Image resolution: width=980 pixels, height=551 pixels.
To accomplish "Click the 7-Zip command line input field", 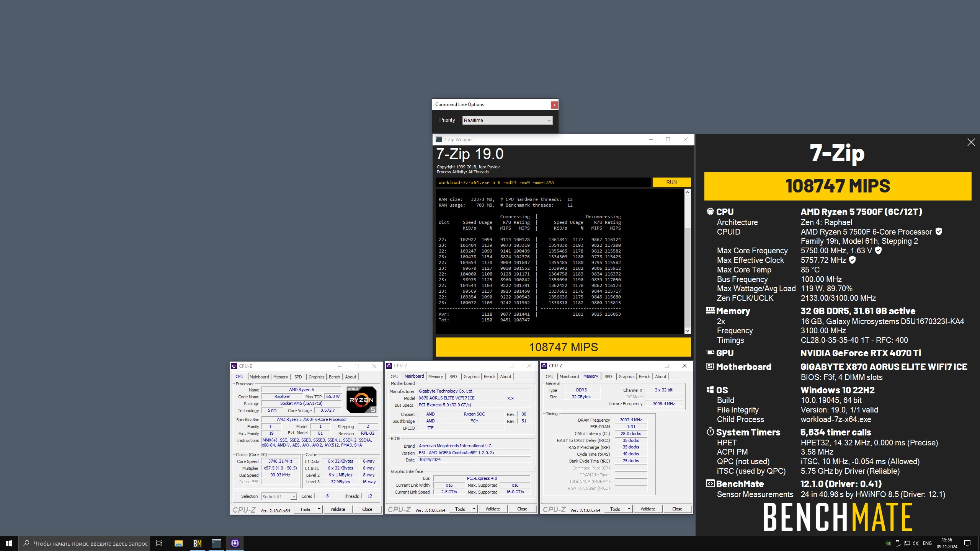I will point(543,183).
